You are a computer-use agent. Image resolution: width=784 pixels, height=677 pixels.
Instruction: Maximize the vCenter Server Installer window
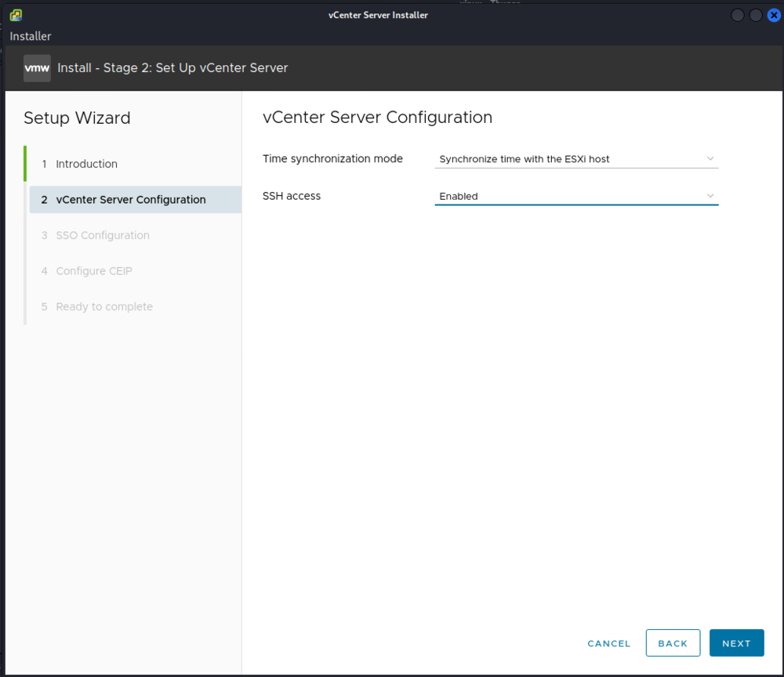coord(756,15)
